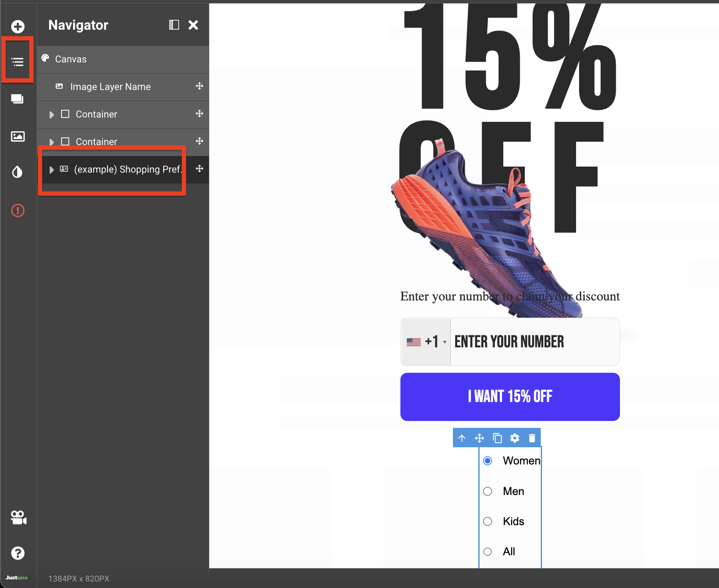
Task: Open settings gear in selected element toolbar
Action: 514,438
